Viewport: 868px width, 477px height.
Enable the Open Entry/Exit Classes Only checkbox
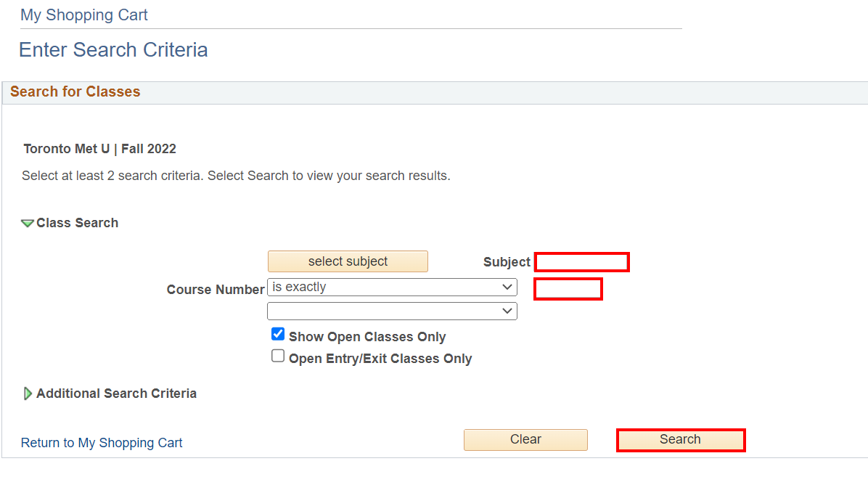tap(278, 356)
